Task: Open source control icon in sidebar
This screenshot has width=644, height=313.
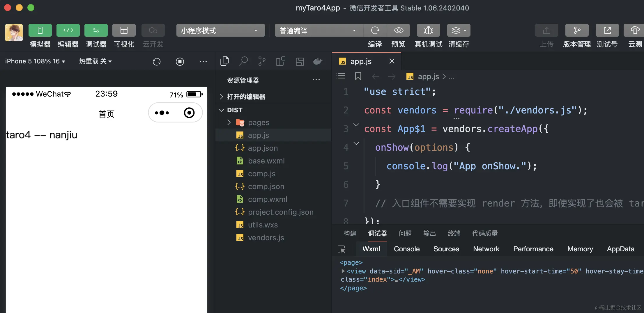Action: click(262, 61)
